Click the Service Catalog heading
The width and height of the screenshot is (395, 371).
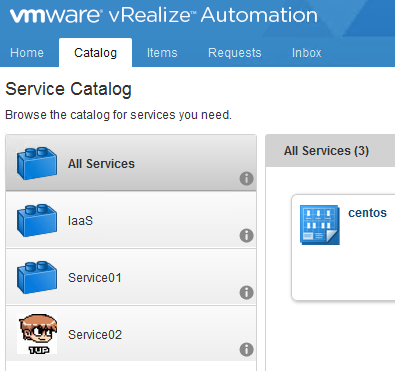pyautogui.click(x=69, y=89)
